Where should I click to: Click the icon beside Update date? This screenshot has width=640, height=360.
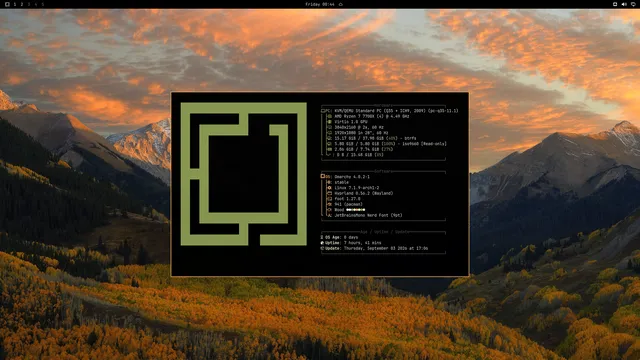(322, 248)
